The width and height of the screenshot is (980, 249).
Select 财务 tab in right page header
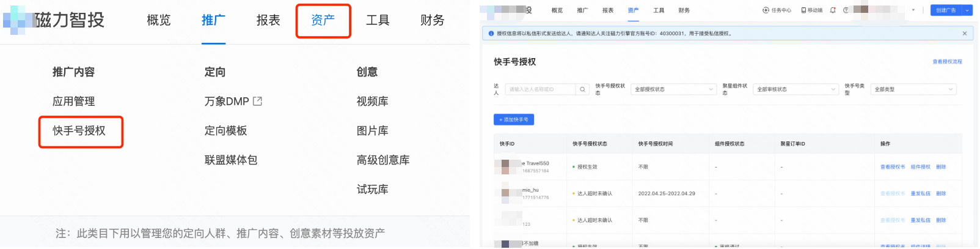684,10
